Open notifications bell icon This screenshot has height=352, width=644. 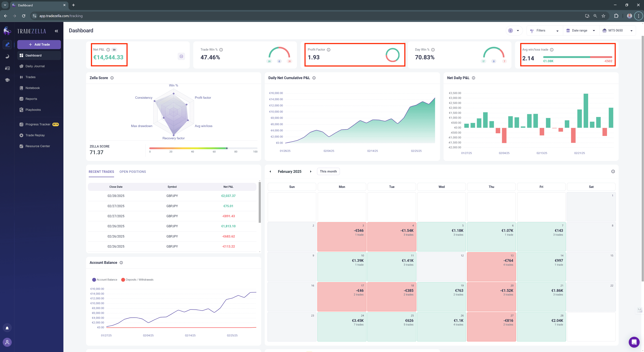coord(7,328)
